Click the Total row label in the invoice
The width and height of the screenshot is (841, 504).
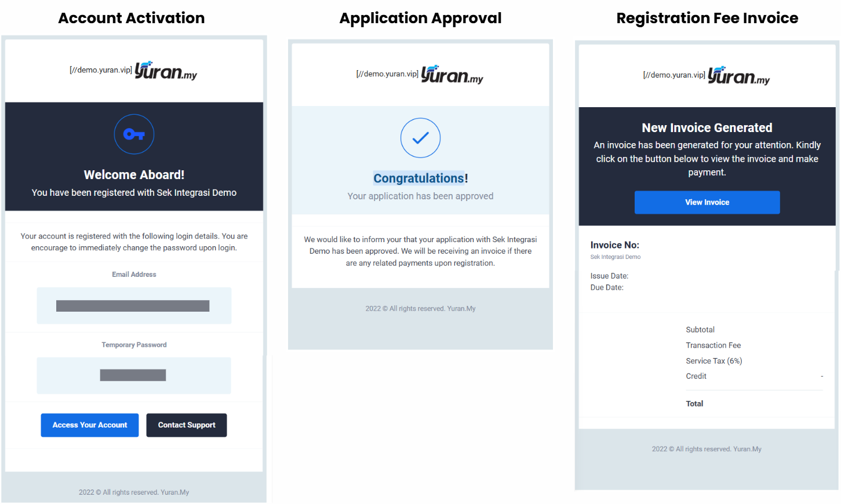[694, 404]
